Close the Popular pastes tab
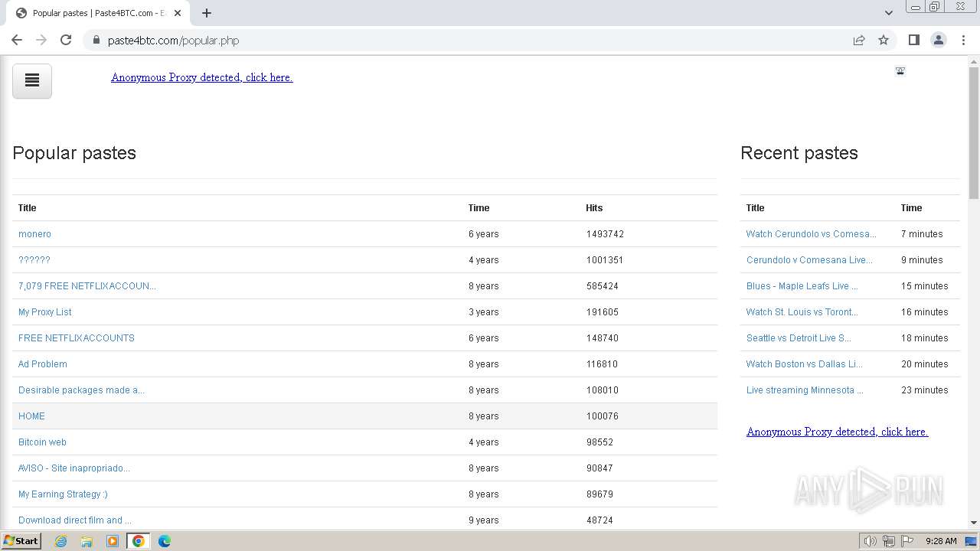Viewport: 980px width, 551px height. tap(177, 13)
